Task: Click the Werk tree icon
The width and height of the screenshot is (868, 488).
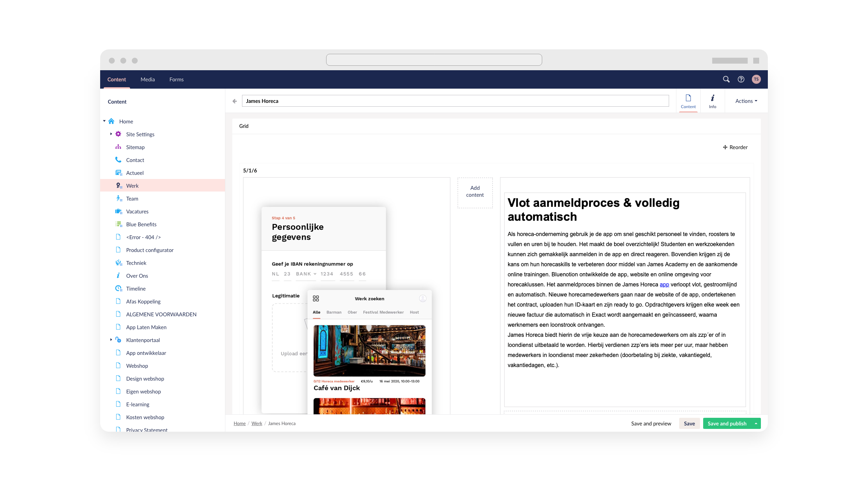Action: point(119,186)
